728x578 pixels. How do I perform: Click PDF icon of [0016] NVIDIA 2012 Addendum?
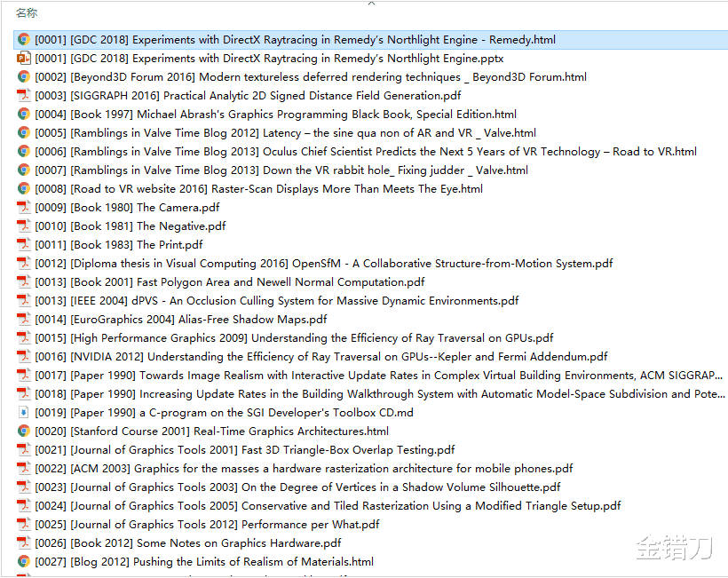coord(24,356)
